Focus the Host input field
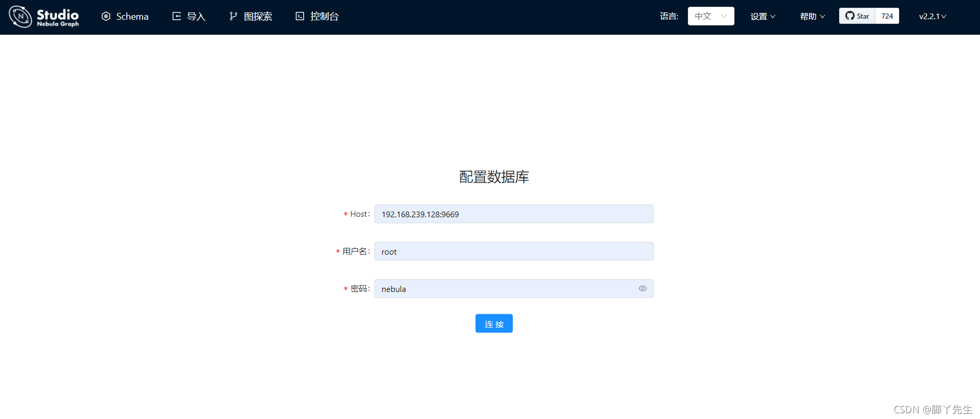The width and height of the screenshot is (980, 419). pos(514,214)
